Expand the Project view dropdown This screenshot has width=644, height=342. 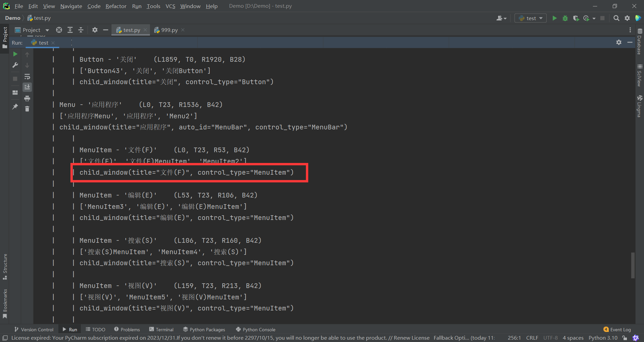pyautogui.click(x=47, y=30)
